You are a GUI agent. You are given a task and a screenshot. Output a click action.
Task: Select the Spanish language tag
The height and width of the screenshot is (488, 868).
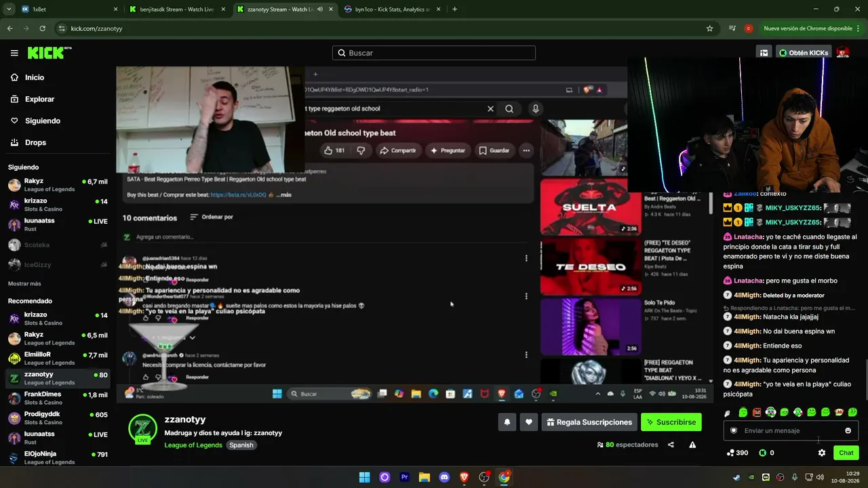tap(241, 445)
